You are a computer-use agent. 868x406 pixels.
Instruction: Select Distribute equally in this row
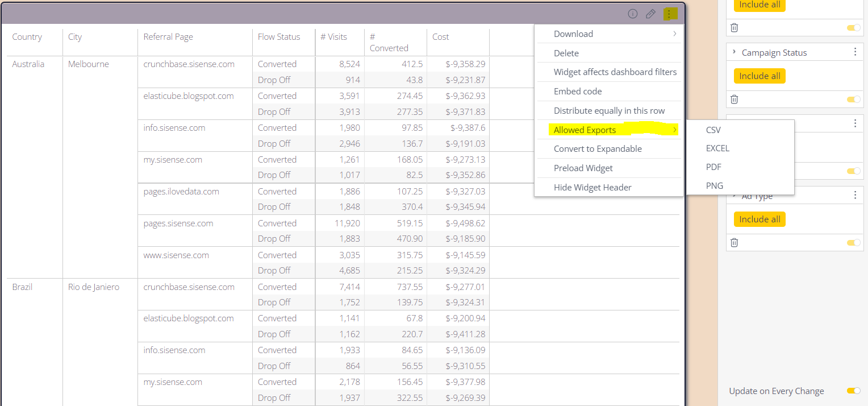608,110
